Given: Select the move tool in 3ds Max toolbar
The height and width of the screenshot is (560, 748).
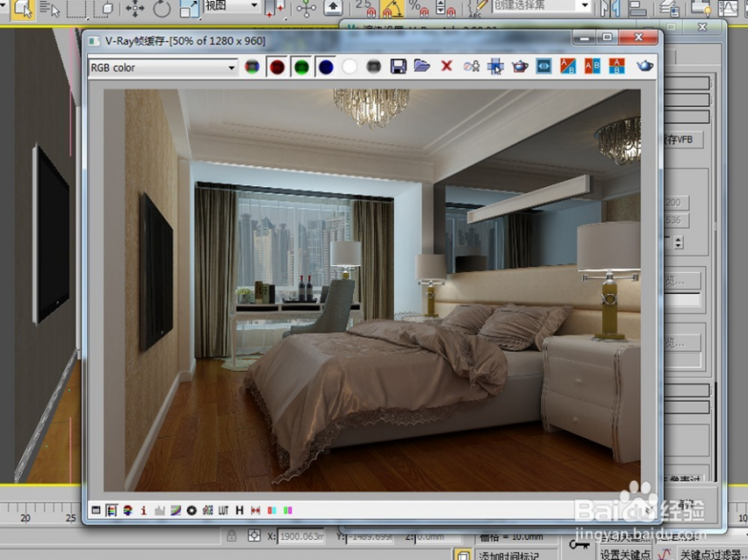Looking at the screenshot, I should [135, 8].
